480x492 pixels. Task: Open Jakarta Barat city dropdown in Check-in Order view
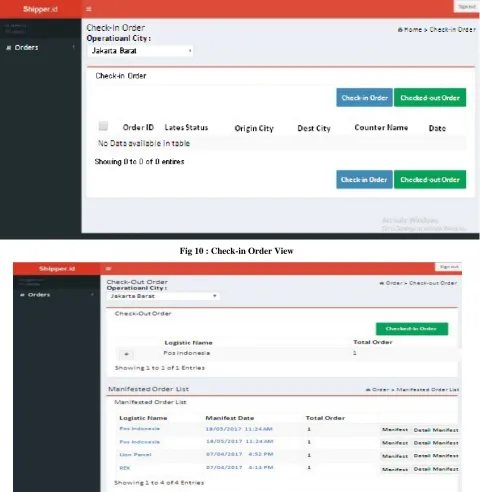point(140,51)
